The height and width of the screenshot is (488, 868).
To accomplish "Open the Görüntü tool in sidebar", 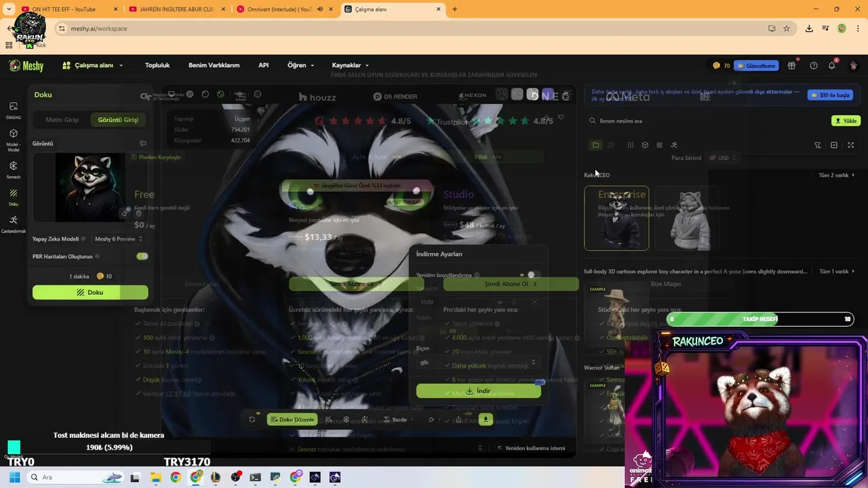I will coord(14,110).
